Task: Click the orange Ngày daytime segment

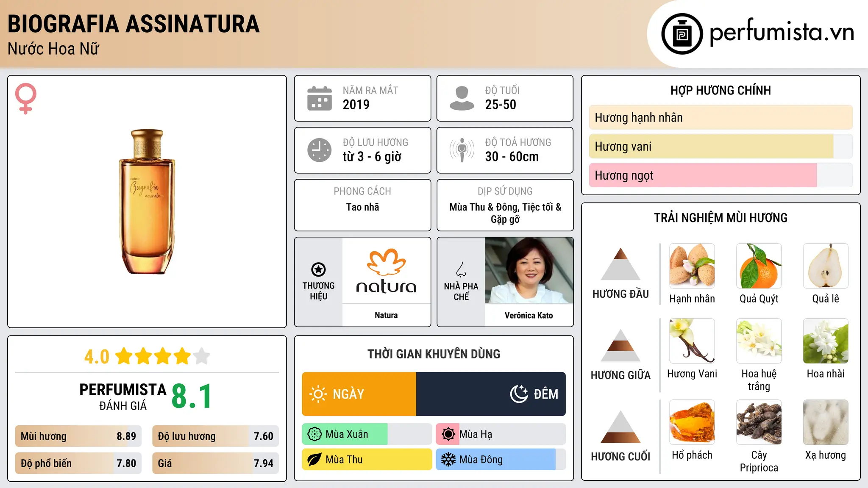Action: click(x=359, y=394)
